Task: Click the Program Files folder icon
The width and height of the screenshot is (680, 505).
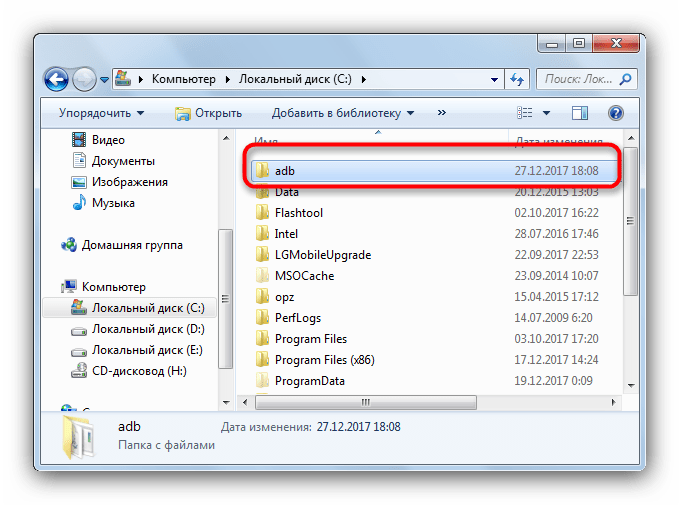Action: [262, 338]
